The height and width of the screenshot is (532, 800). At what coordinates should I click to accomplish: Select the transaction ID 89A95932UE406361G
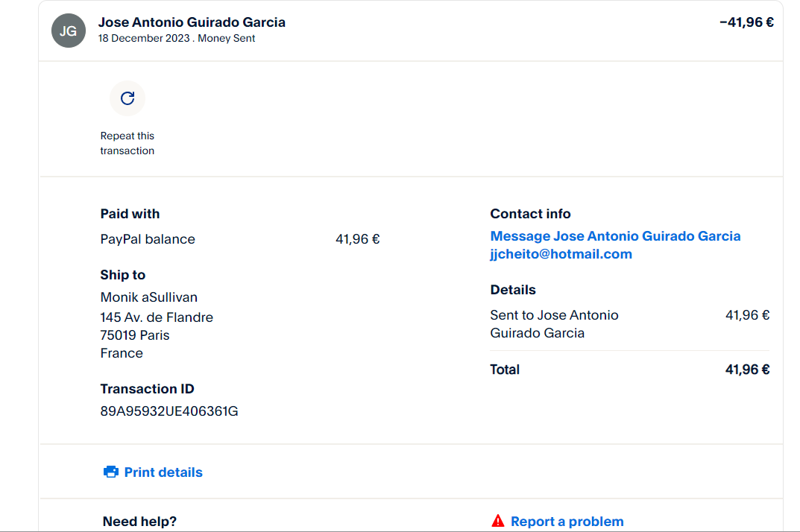pos(169,411)
